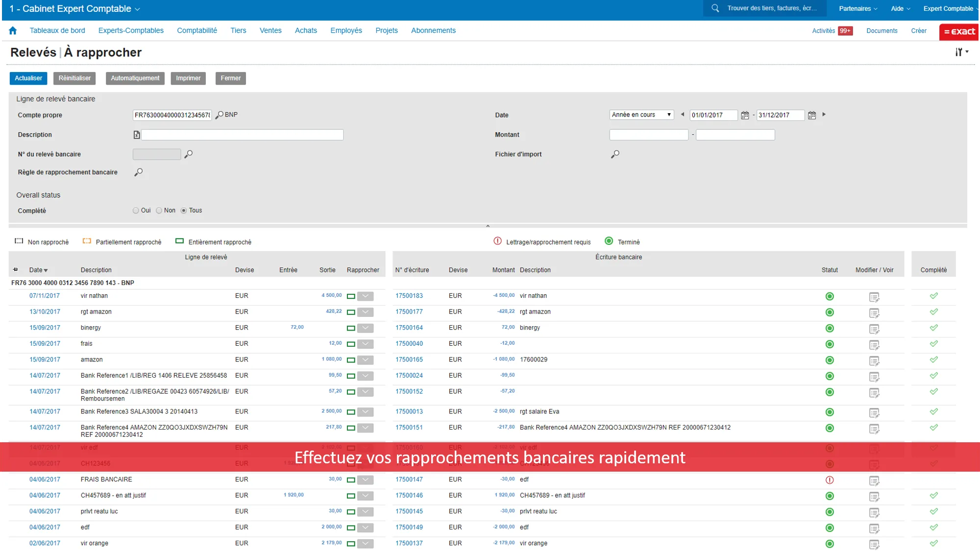Expand the Partenaires menu

[x=858, y=9]
